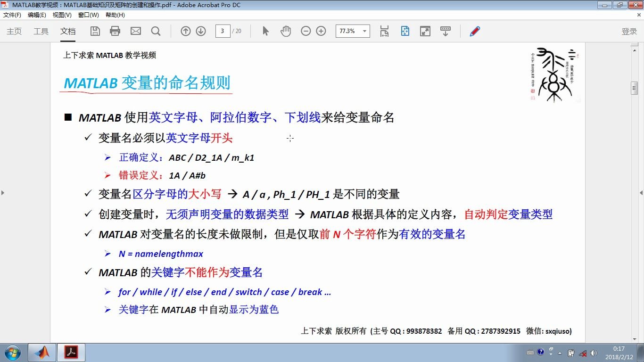Open the 文件 menu
644x362 pixels.
[x=11, y=15]
